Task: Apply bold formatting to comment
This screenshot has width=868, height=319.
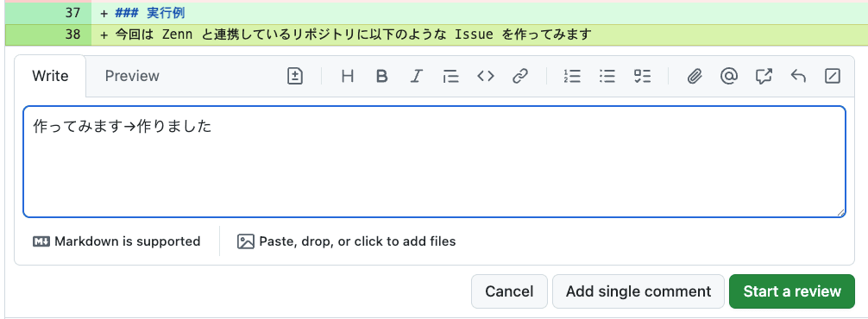Action: (x=381, y=76)
